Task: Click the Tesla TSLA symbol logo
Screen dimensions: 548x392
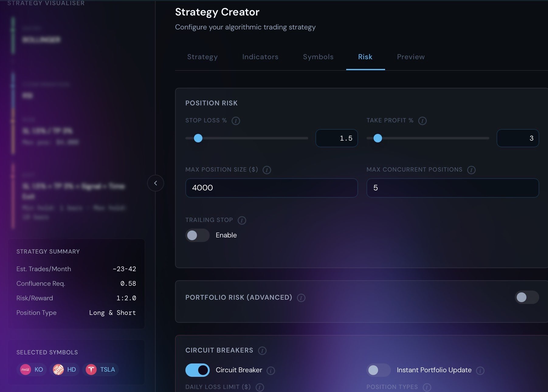Action: (x=91, y=370)
